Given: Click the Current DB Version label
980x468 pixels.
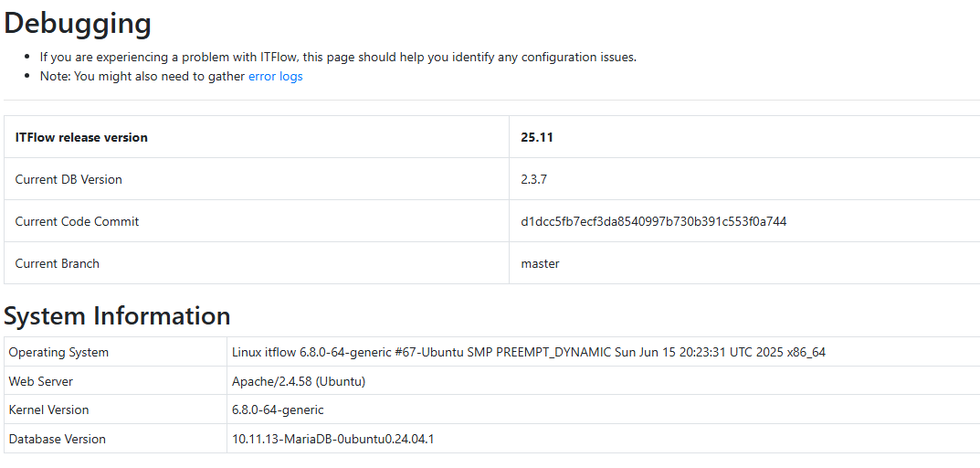Looking at the screenshot, I should [68, 179].
